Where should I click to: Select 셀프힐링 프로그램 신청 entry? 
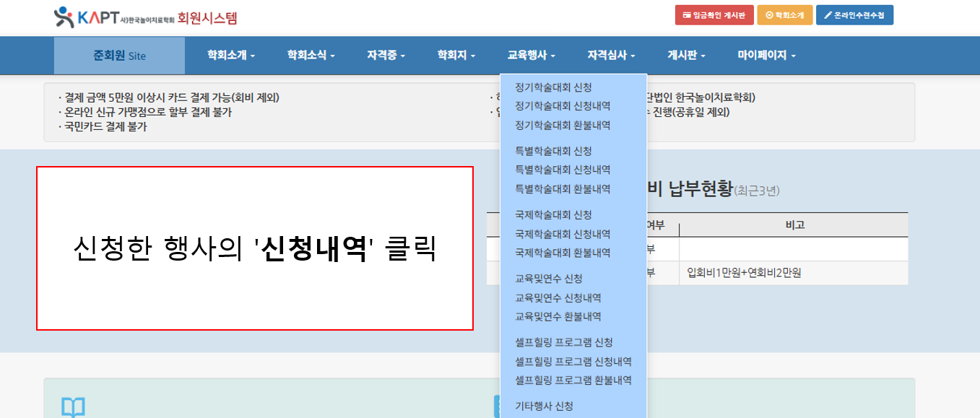[564, 342]
